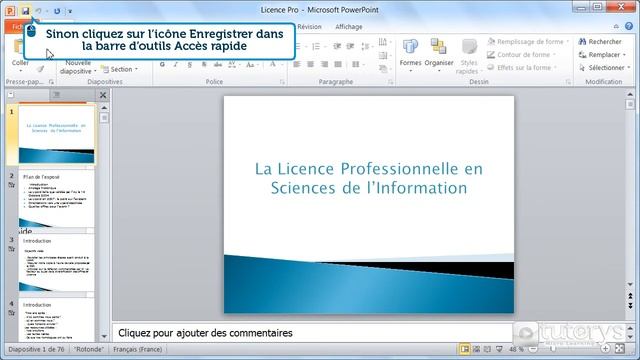Select slide 4 Introduction thumbnail
The image size is (640, 360).
point(56,320)
